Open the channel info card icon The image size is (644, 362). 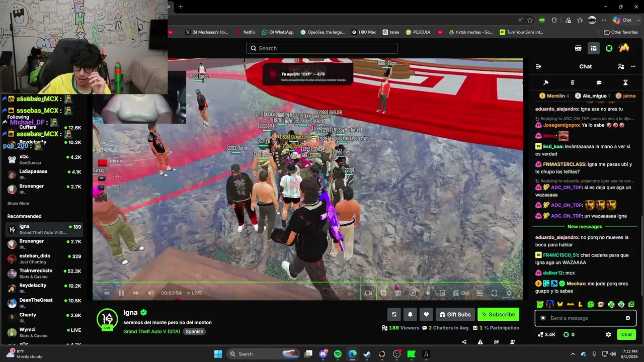[394, 315]
